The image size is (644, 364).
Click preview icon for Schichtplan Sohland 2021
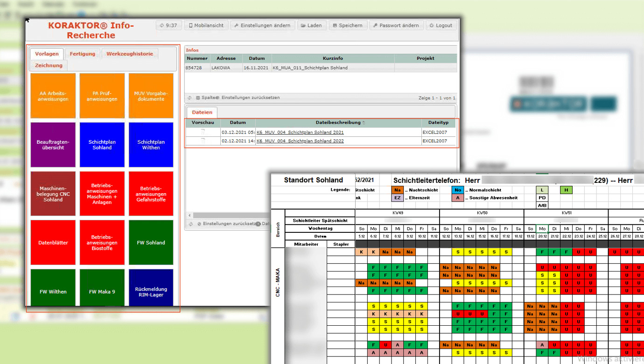[x=203, y=132]
